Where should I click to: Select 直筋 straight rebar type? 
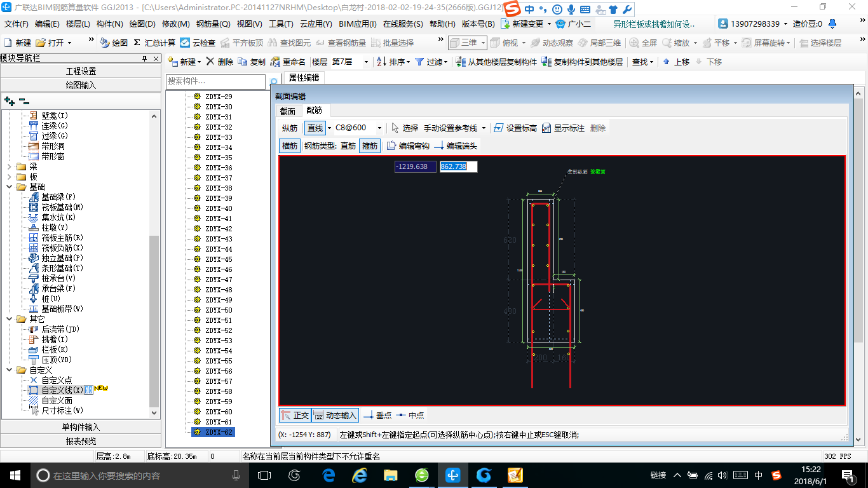point(348,146)
